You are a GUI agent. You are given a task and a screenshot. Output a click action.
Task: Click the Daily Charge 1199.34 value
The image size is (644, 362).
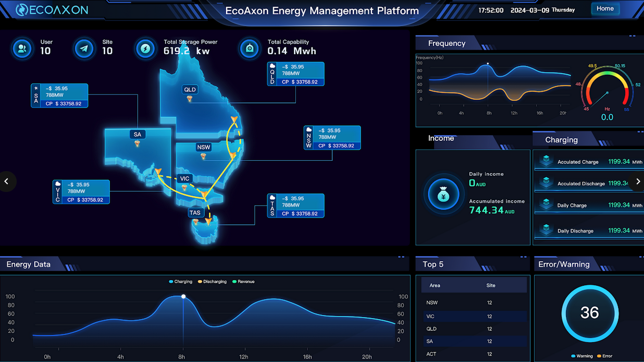tap(619, 205)
